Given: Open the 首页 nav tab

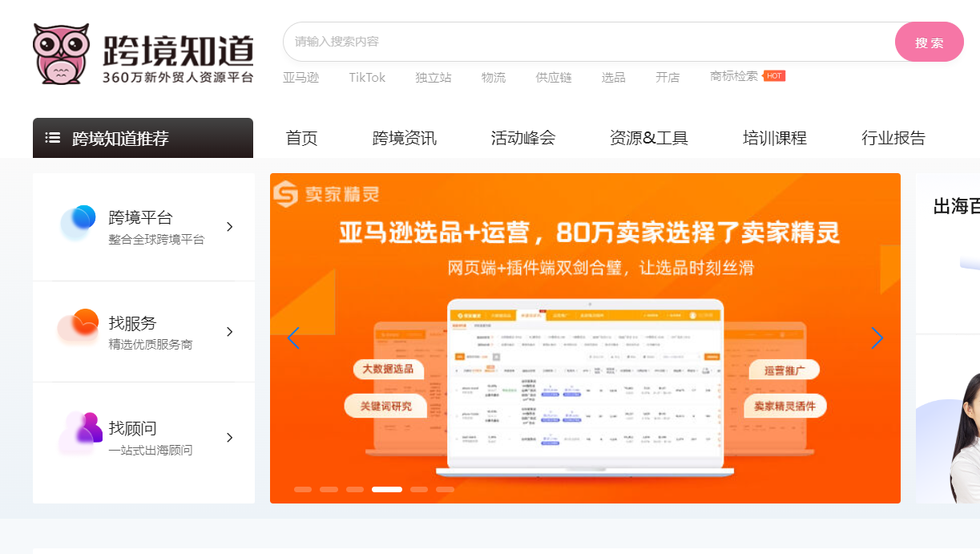Looking at the screenshot, I should (301, 138).
